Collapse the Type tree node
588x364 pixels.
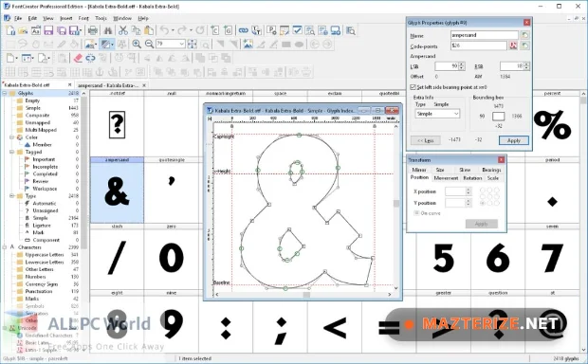[x=11, y=195]
